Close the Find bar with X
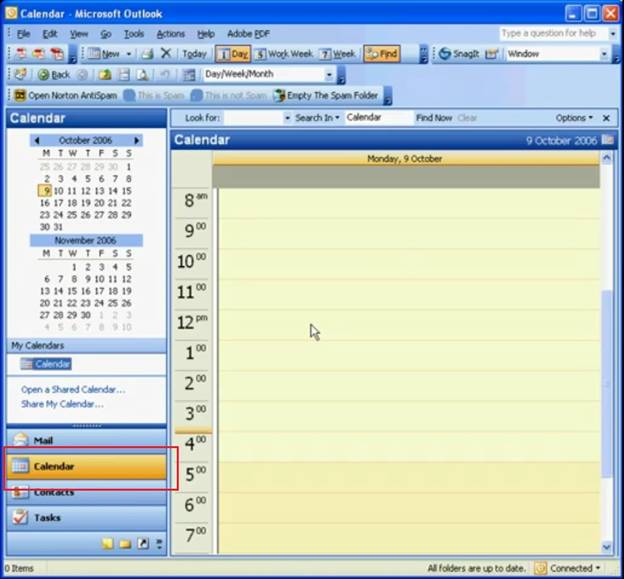This screenshot has width=624, height=579. [606, 118]
